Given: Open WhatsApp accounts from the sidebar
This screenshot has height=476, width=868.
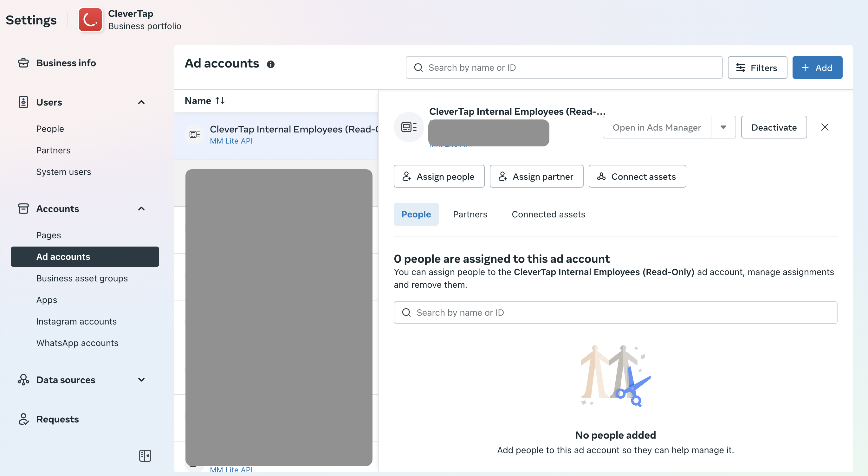Looking at the screenshot, I should pyautogui.click(x=77, y=343).
